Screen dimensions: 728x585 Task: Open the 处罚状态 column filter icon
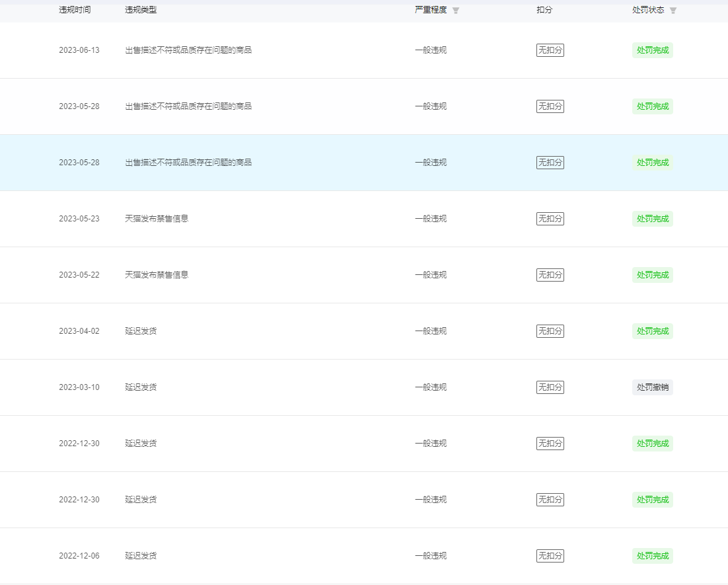pos(673,11)
